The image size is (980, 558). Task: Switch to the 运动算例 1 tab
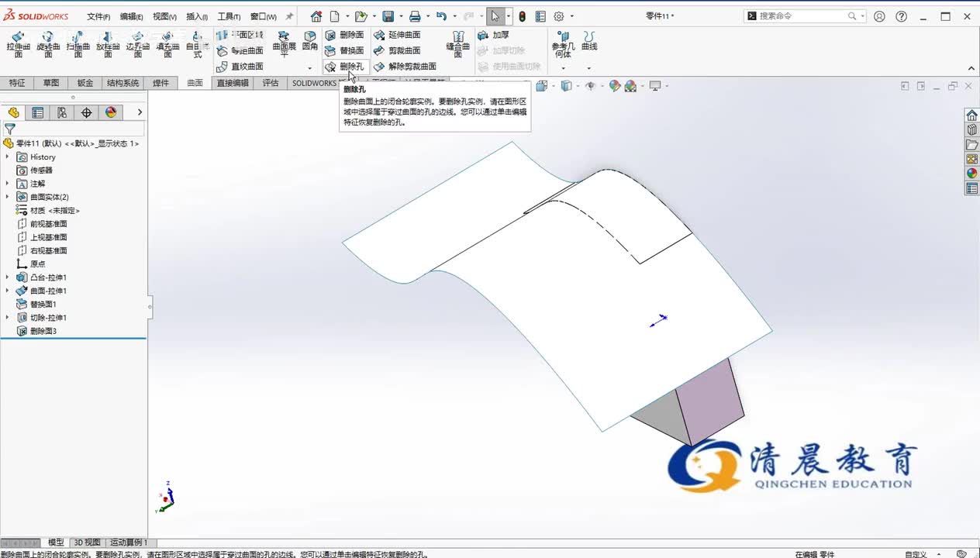tap(129, 542)
